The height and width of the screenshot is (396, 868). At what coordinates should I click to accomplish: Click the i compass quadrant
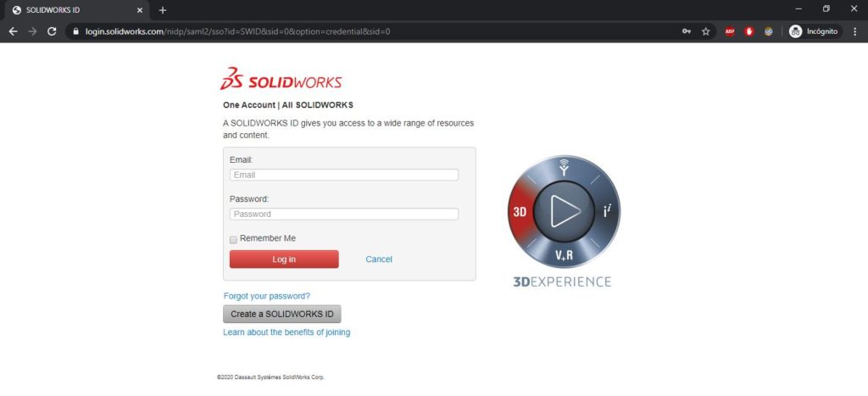607,211
